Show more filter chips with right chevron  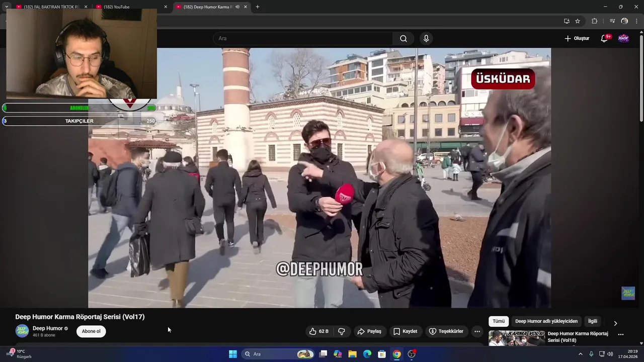(x=615, y=323)
